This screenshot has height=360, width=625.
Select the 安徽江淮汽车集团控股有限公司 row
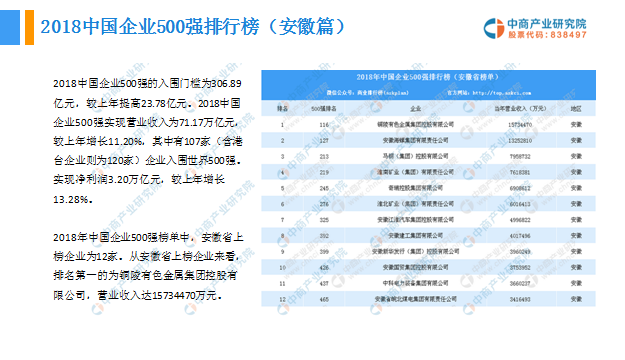tap(428, 220)
